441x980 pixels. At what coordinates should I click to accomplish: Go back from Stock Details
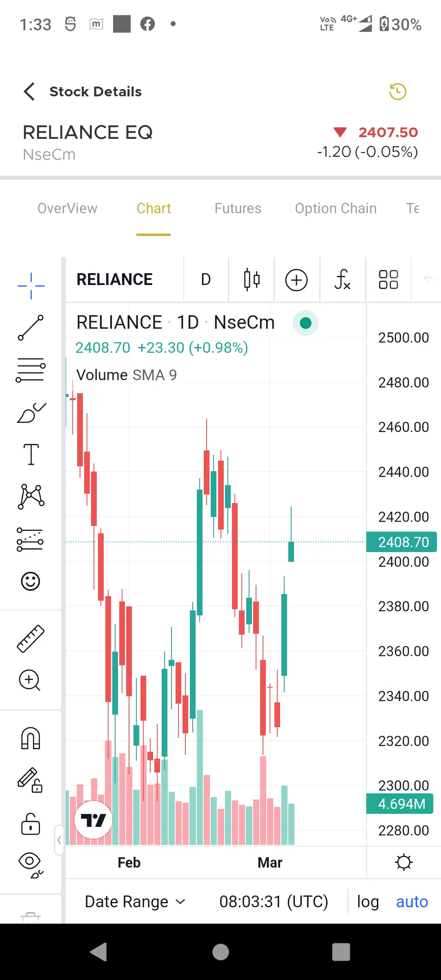tap(29, 91)
